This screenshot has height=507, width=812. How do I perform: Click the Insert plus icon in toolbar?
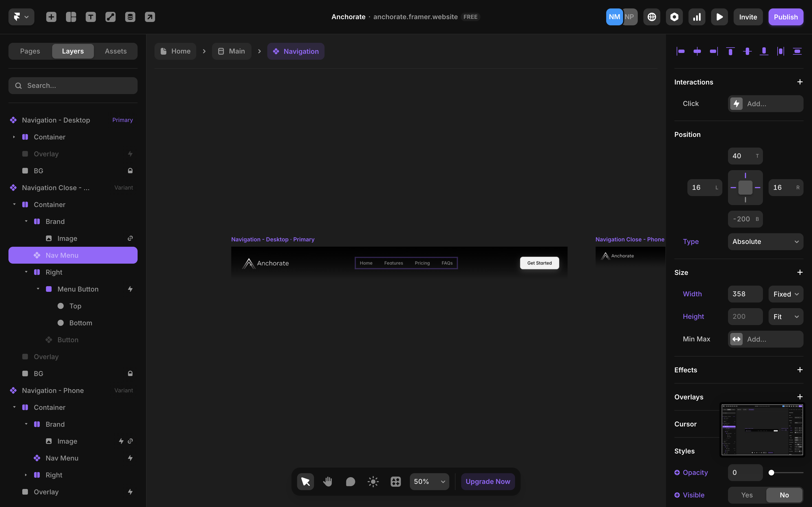(51, 17)
